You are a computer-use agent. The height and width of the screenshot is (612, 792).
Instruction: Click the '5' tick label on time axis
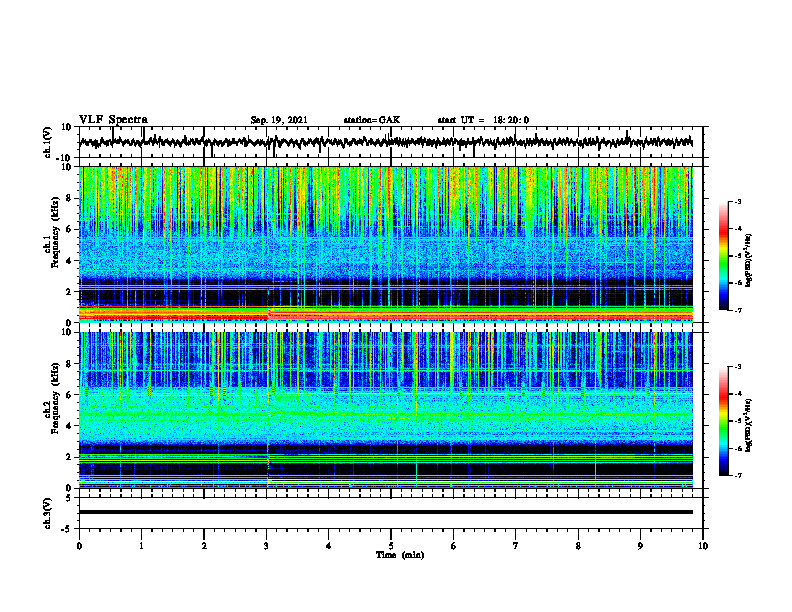tap(391, 546)
